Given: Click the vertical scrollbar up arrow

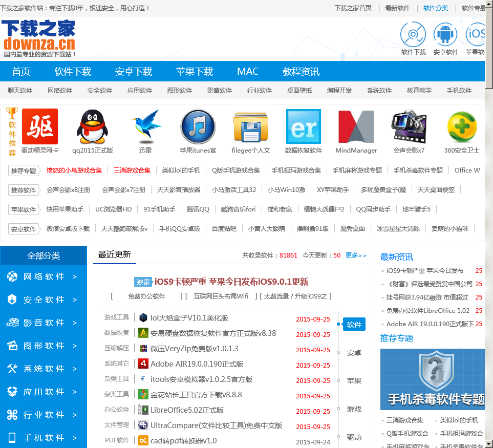Looking at the screenshot, I should (x=488, y=3).
